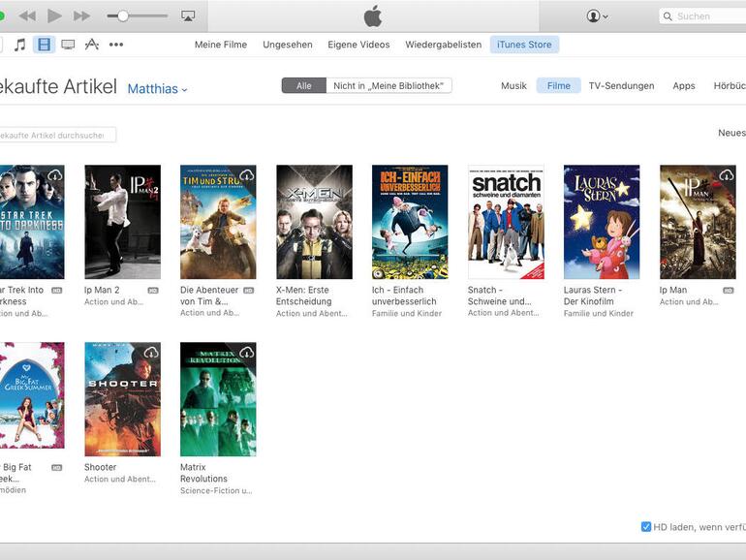Image resolution: width=746 pixels, height=560 pixels.
Task: Open the Lauras Stern poster
Action: pyautogui.click(x=602, y=222)
